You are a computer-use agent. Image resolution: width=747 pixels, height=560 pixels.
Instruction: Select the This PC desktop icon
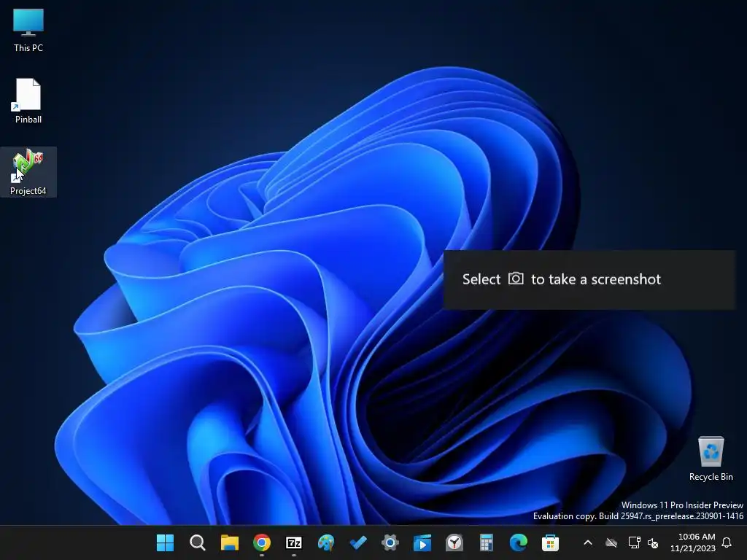point(28,30)
